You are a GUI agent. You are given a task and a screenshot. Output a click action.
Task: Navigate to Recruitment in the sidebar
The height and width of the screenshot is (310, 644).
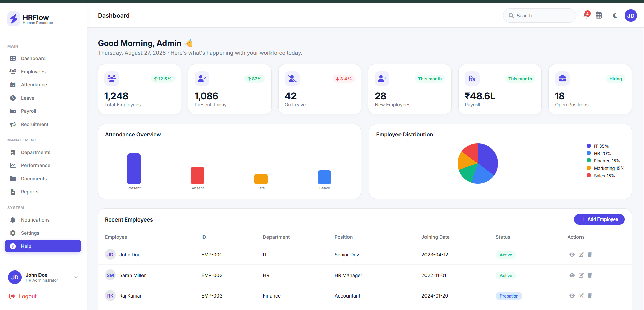tap(43, 124)
